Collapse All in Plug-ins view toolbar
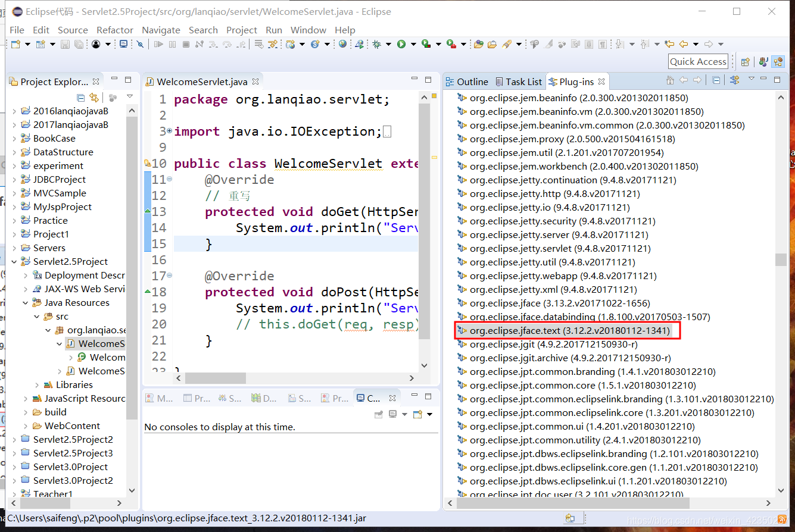This screenshot has height=532, width=795. 716,80
